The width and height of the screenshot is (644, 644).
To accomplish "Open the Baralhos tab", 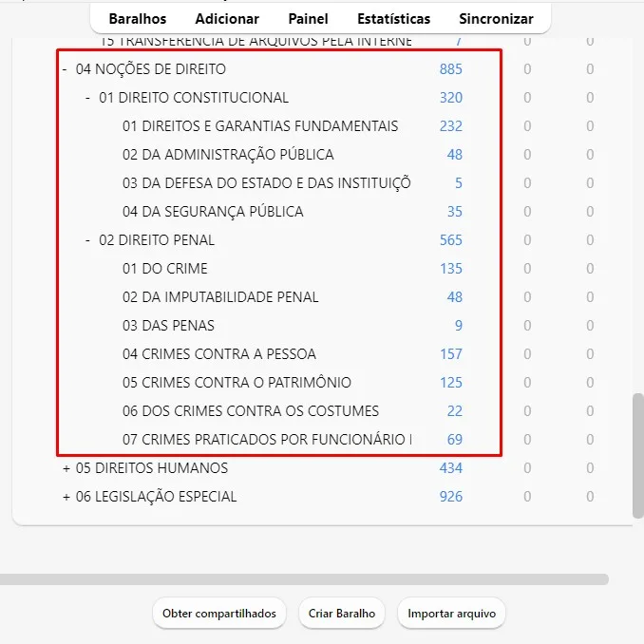I will point(138,19).
